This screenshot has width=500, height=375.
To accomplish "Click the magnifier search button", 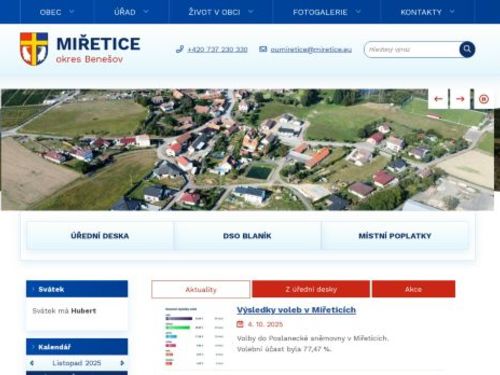I will [x=467, y=49].
